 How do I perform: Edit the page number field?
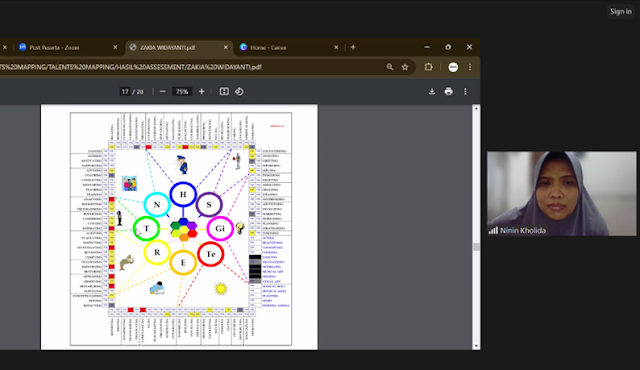pos(125,91)
